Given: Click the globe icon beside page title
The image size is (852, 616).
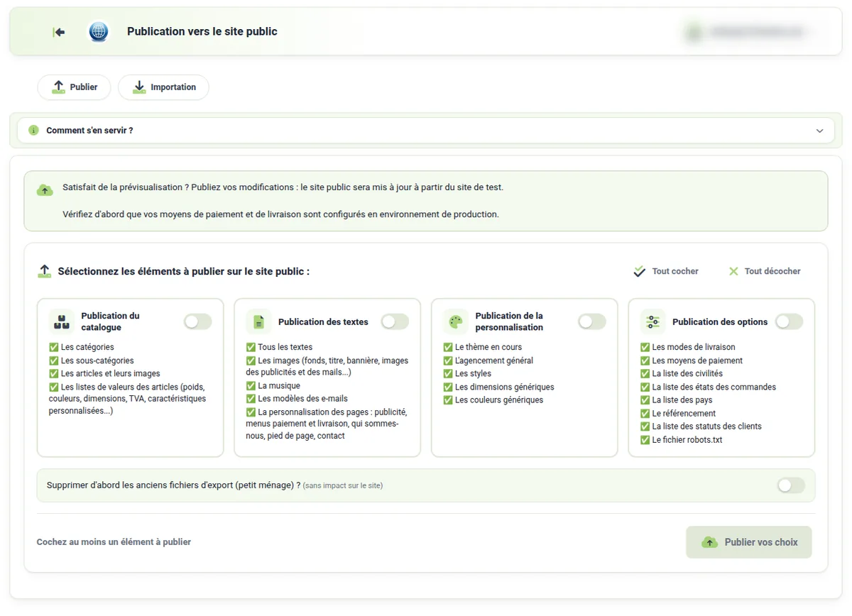Looking at the screenshot, I should tap(99, 32).
